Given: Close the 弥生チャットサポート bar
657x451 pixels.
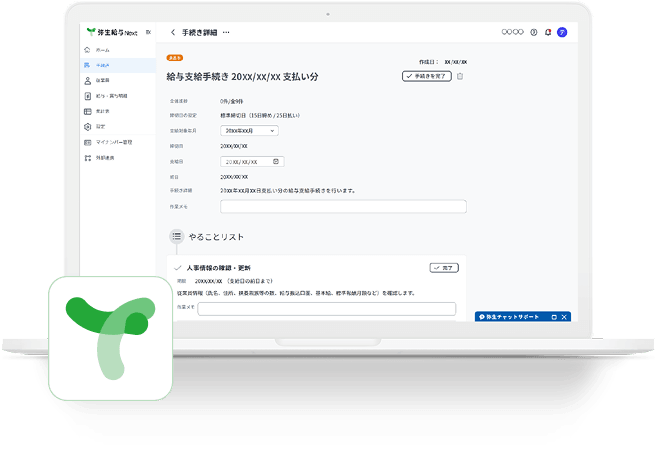Looking at the screenshot, I should click(x=564, y=317).
